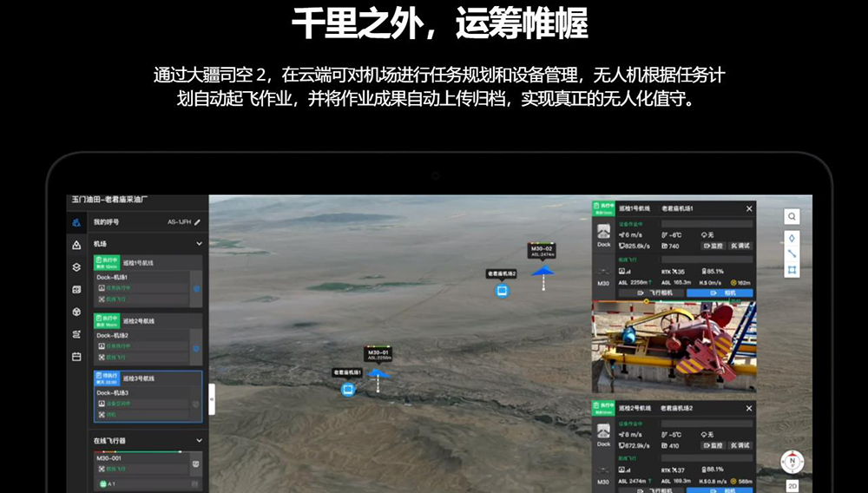Open the layers sidebar icon
The image size is (868, 493).
76,266
